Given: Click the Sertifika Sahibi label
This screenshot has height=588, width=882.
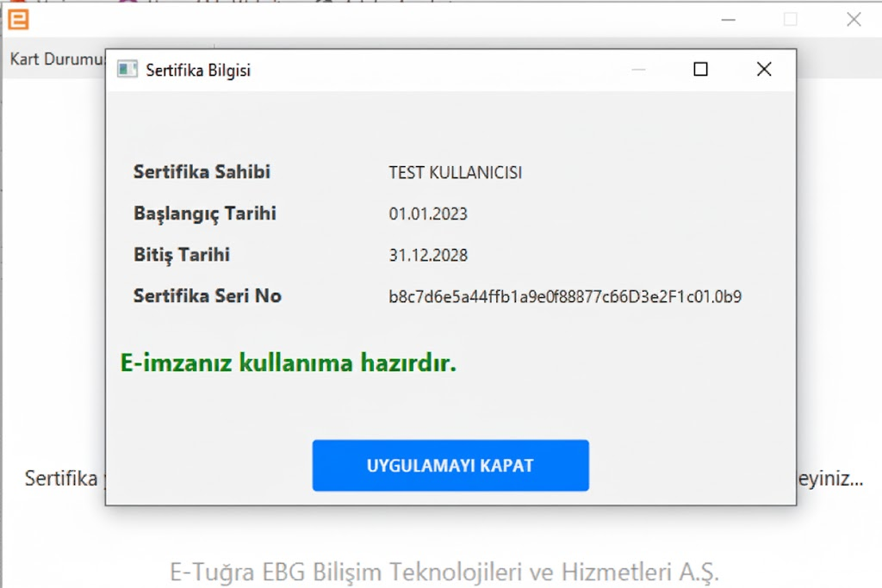Looking at the screenshot, I should point(202,171).
